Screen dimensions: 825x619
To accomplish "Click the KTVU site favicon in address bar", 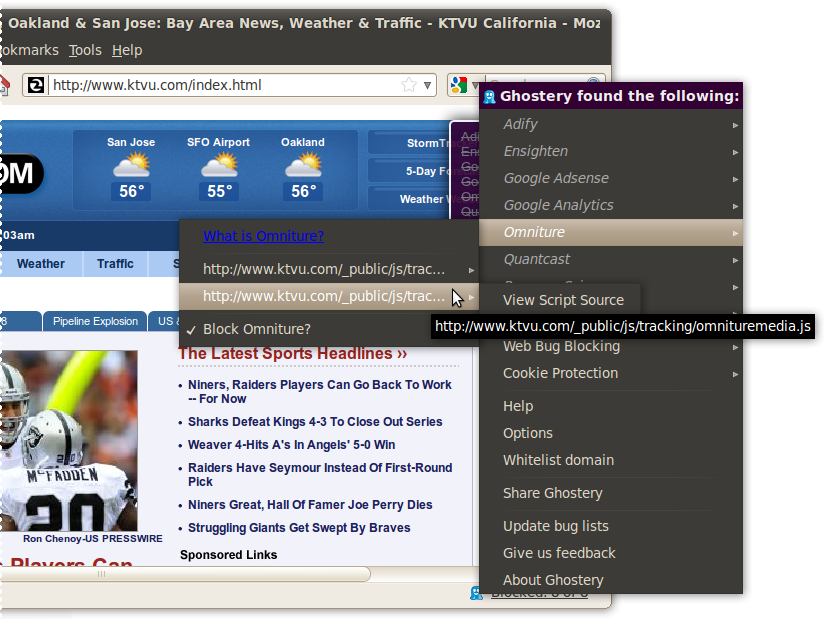I will pos(36,85).
